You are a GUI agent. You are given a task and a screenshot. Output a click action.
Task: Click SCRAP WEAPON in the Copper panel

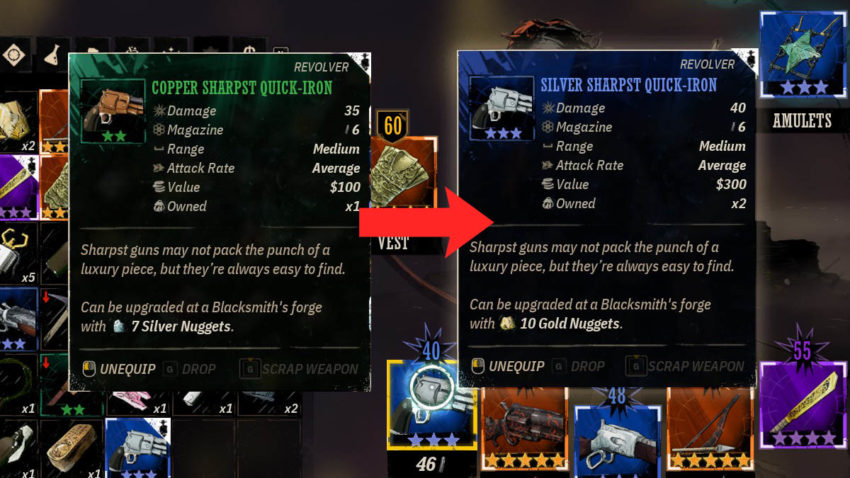[299, 369]
